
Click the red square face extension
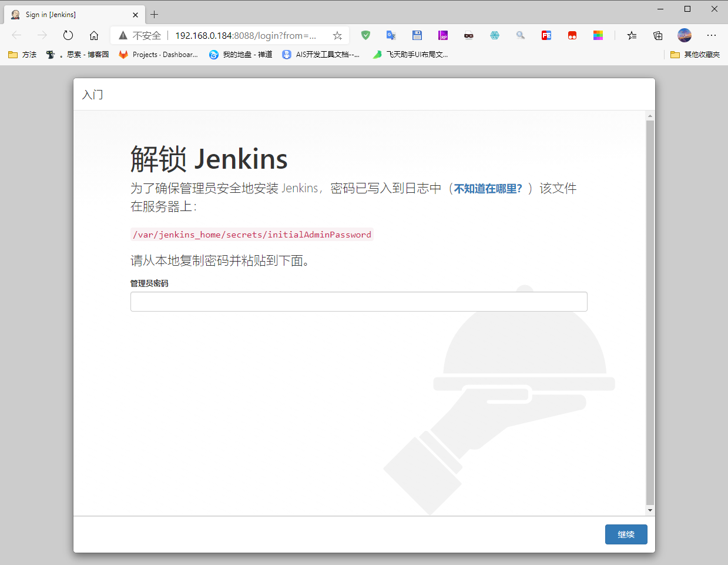(x=572, y=35)
